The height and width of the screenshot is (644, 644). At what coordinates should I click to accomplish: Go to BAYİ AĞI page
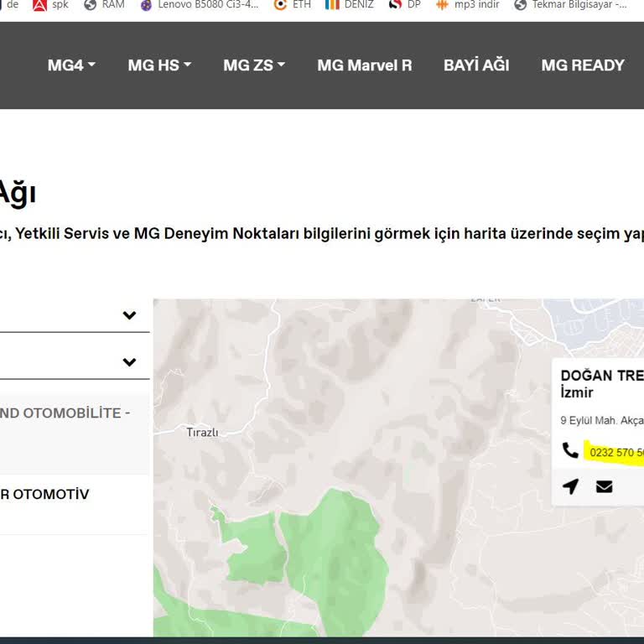(x=476, y=65)
